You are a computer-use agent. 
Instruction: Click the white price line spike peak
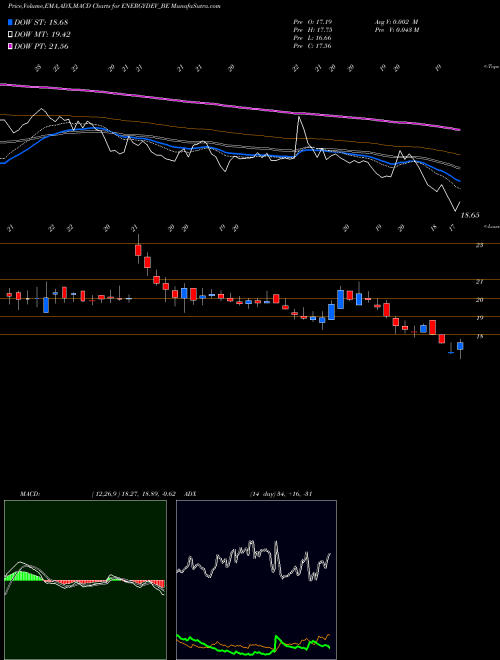[299, 117]
